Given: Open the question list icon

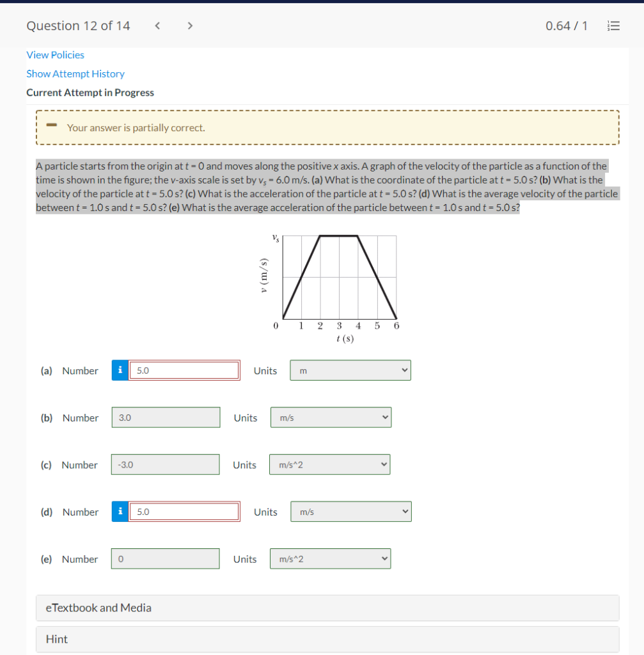Looking at the screenshot, I should [x=613, y=26].
